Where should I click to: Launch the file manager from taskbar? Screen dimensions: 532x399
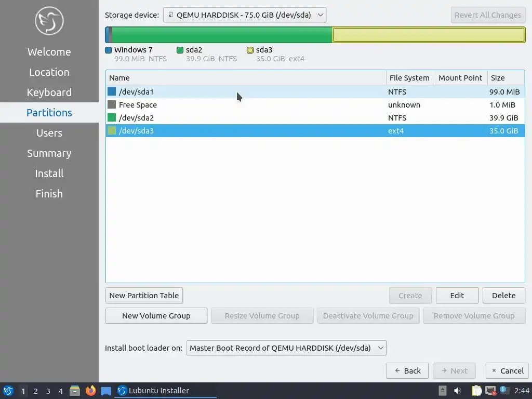tap(75, 391)
